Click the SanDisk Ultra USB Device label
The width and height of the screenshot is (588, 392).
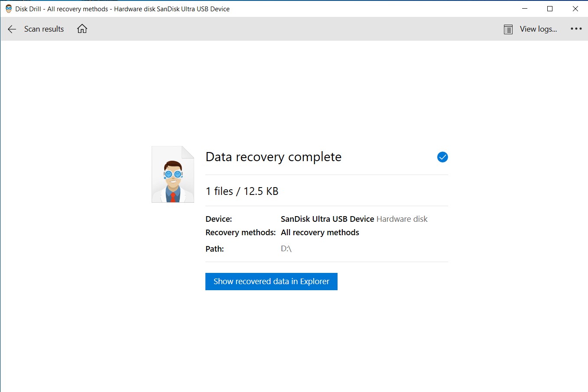(x=327, y=219)
